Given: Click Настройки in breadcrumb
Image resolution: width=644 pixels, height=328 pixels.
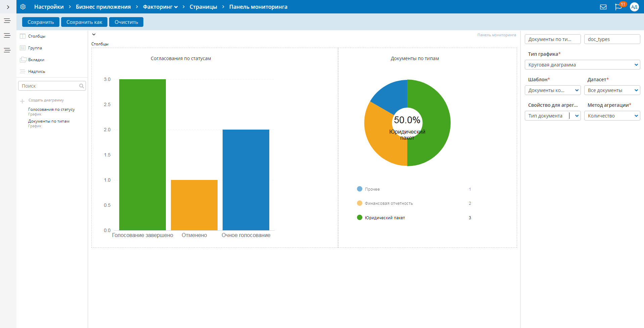Looking at the screenshot, I should pos(49,7).
